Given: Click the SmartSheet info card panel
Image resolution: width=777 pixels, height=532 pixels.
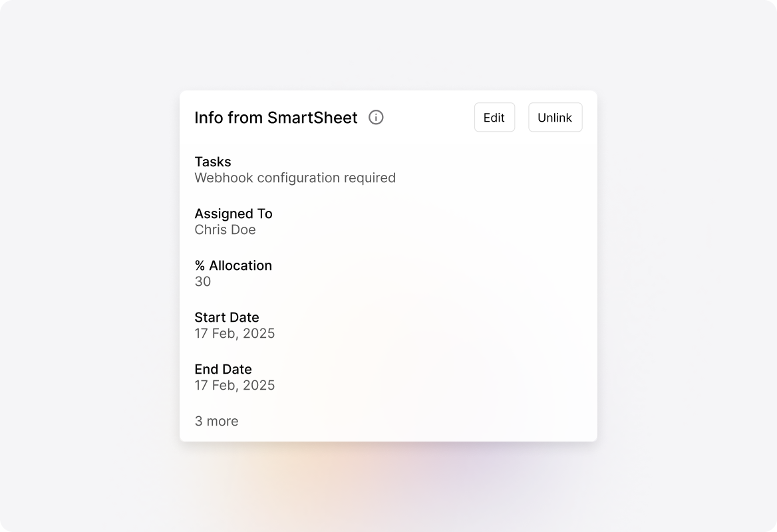Looking at the screenshot, I should [x=388, y=266].
